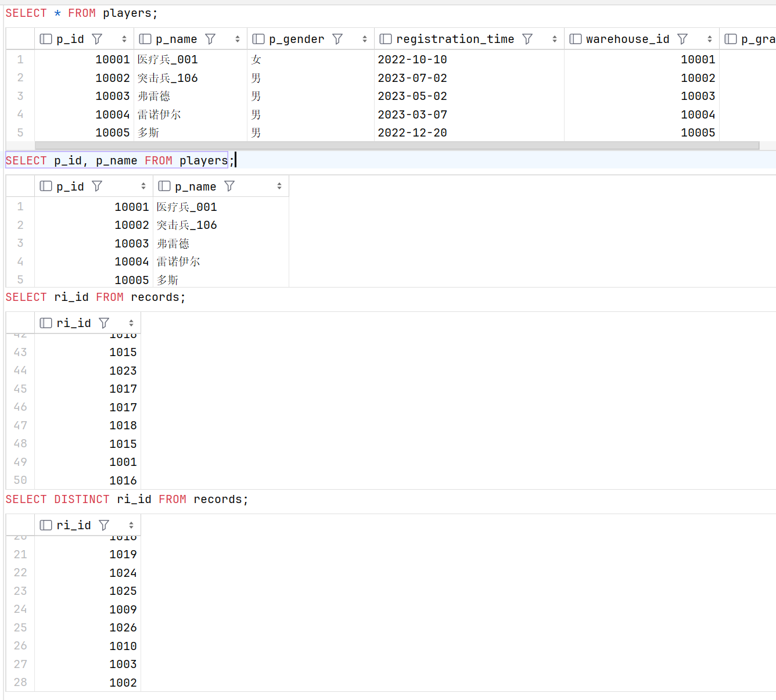
Task: Select ri_id value 1010 in row 26
Action: pos(123,646)
